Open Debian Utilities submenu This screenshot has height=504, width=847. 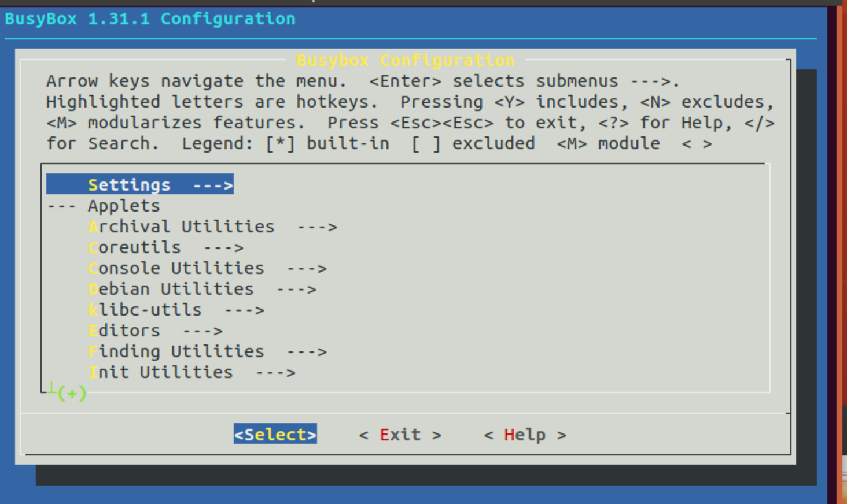point(202,289)
